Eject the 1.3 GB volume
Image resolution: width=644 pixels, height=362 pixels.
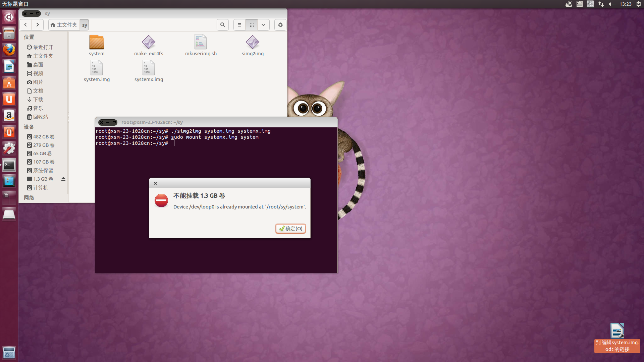(63, 179)
